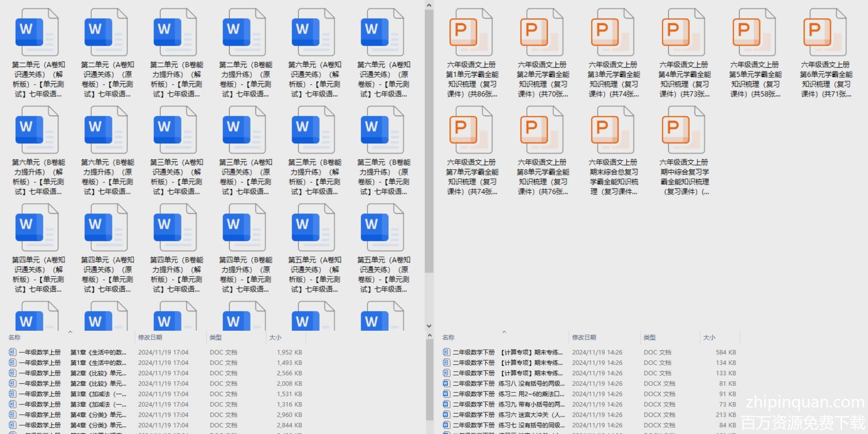Sort the 二年级数学 list by 大小 column
868x434 pixels.
709,338
